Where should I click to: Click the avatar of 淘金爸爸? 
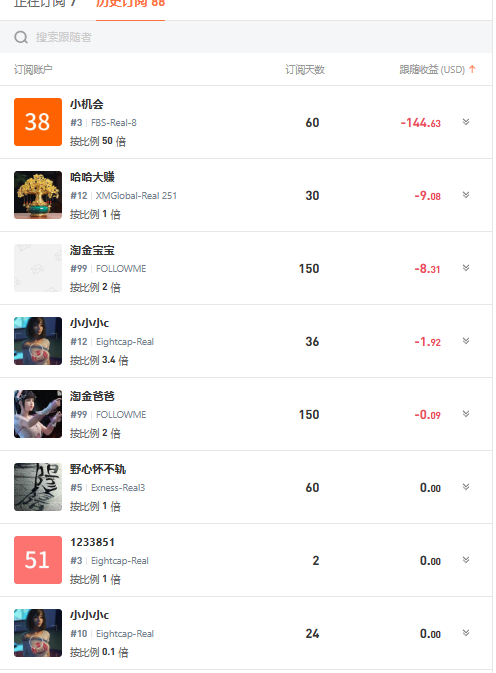(x=38, y=414)
